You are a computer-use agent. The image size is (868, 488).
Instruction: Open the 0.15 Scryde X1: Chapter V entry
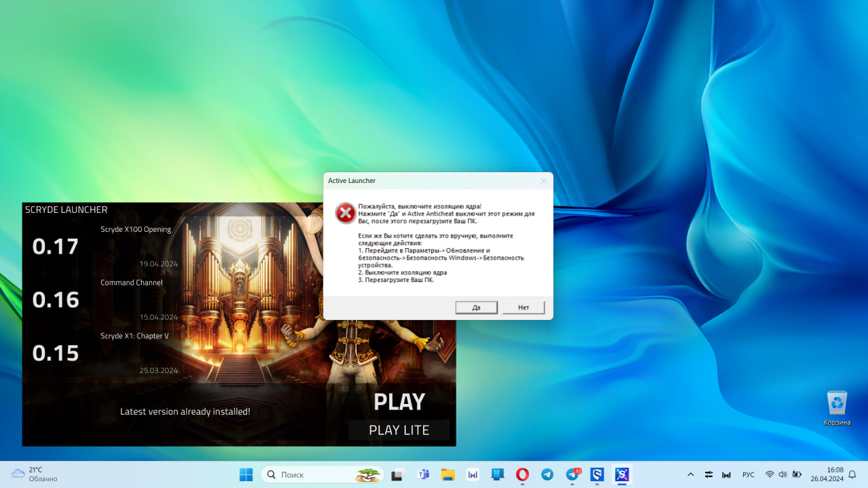tap(134, 336)
